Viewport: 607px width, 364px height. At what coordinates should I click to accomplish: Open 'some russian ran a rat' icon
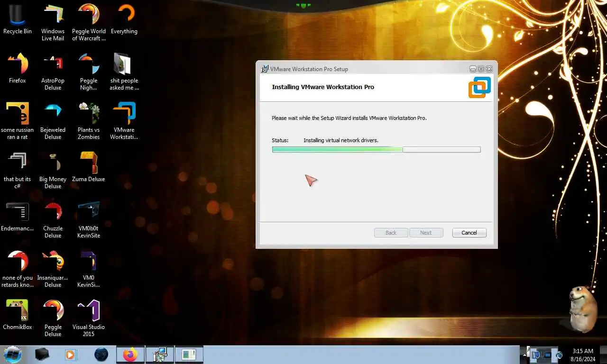17,121
